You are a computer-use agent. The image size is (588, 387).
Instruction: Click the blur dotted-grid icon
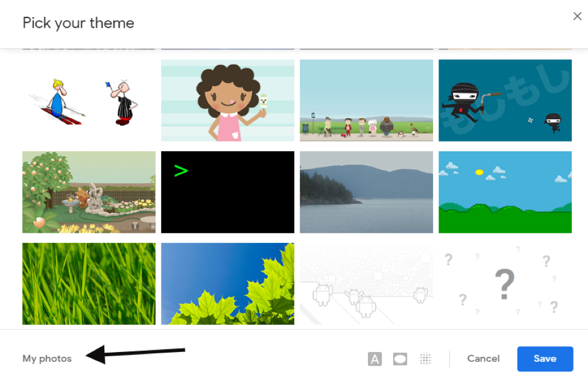coord(425,359)
